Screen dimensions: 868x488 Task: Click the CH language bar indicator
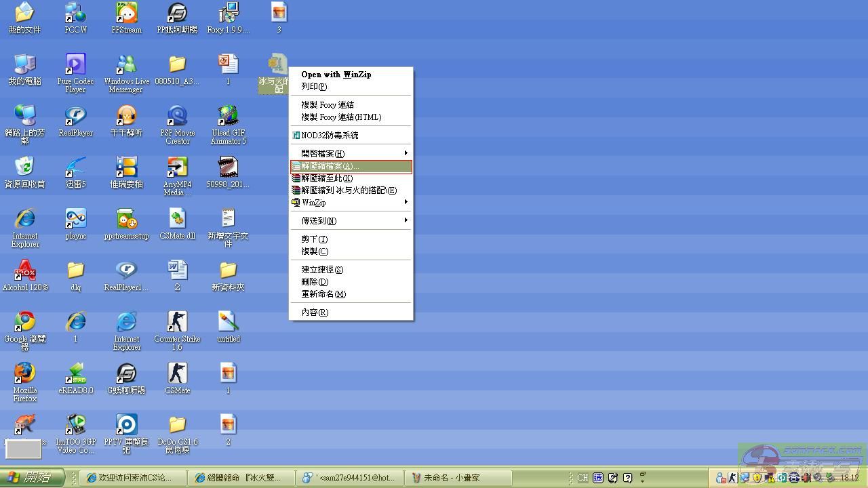583,478
